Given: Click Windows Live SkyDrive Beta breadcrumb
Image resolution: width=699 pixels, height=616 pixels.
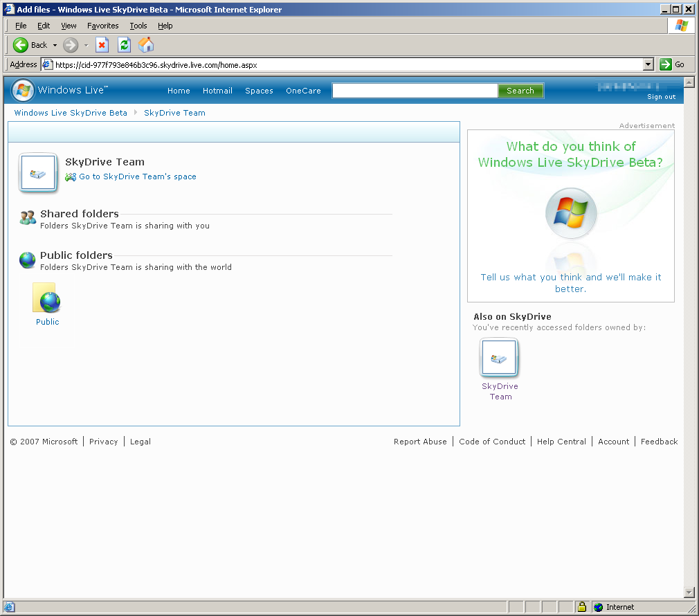Looking at the screenshot, I should pos(71,113).
